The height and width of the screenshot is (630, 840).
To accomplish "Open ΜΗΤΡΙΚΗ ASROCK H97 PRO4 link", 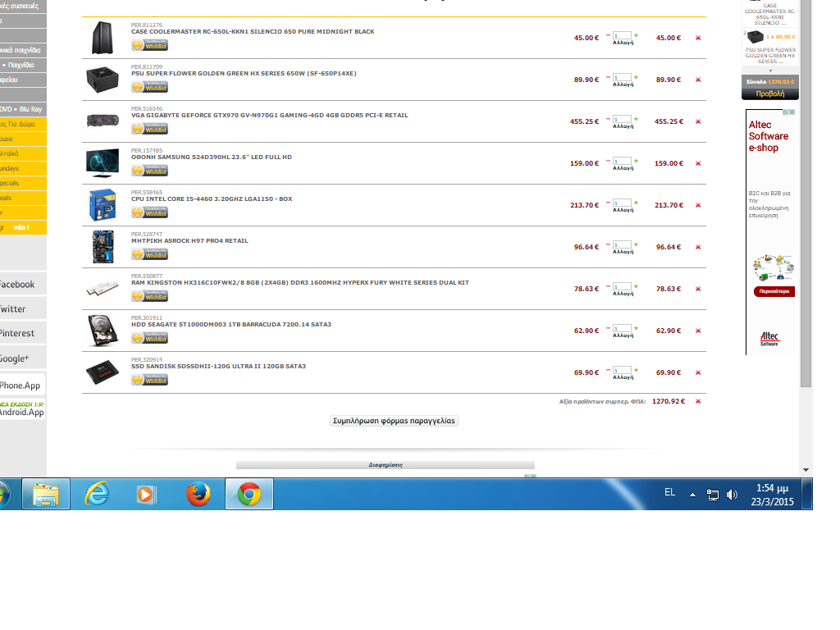I will (x=189, y=240).
